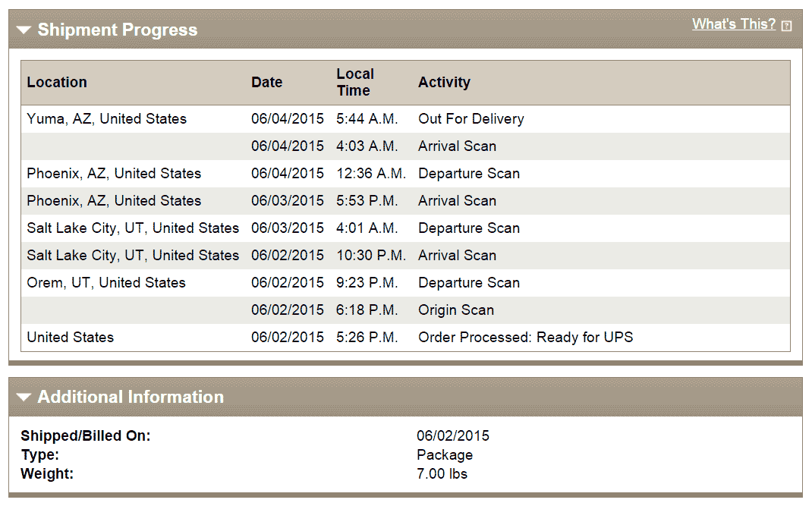
Task: Collapse the Additional Information section arrow
Action: [x=24, y=397]
